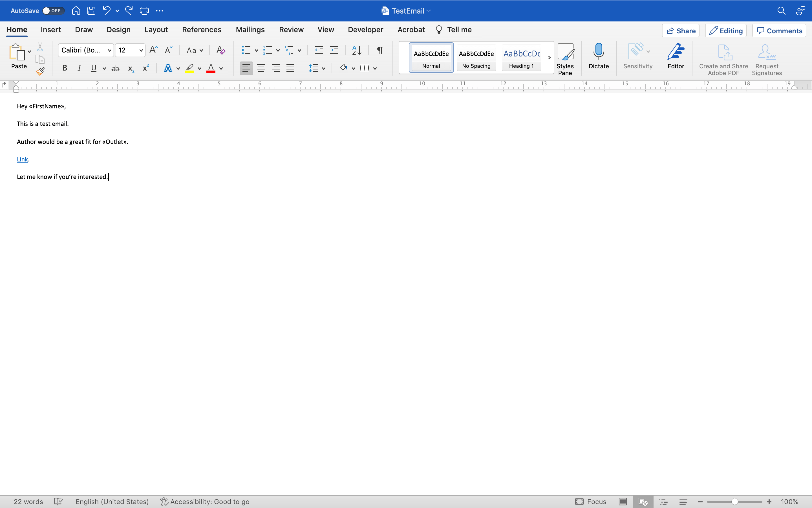Screen dimensions: 812x508
Task: Switch to the Insert tab
Action: [x=51, y=30]
